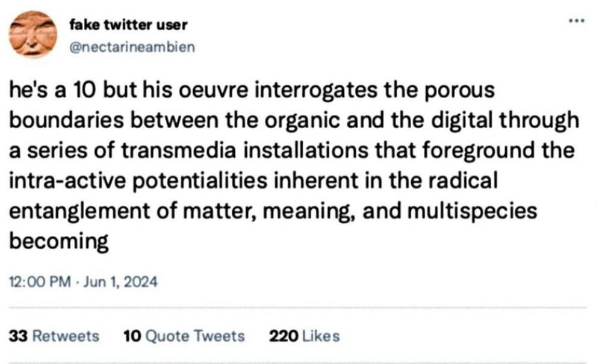Click the word 'multispecies' in the tweet
The image size is (602, 364).
[472, 212]
